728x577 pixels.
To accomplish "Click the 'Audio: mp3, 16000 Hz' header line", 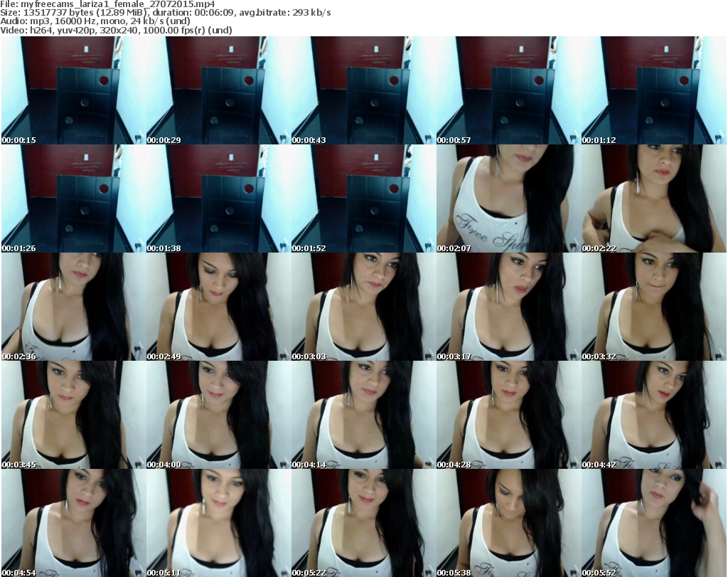I will (x=95, y=21).
